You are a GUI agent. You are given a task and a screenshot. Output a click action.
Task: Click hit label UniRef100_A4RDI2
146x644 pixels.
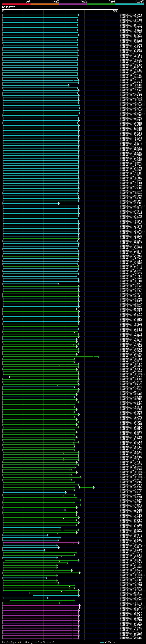[x=131, y=339]
